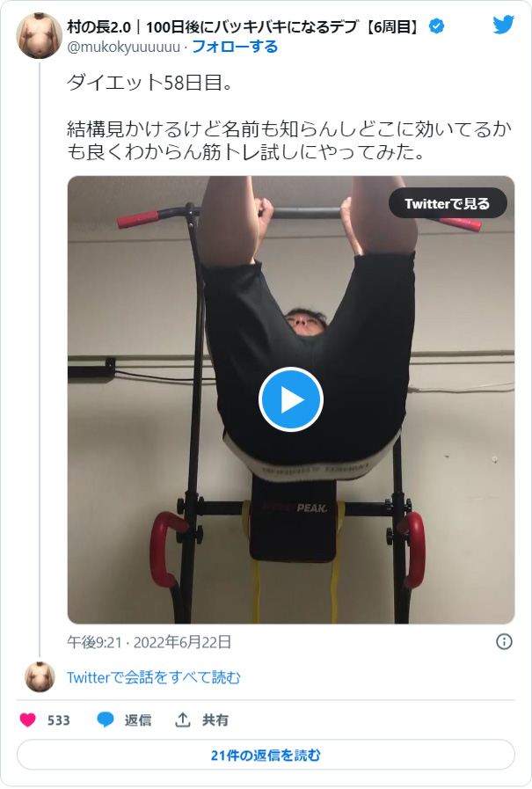This screenshot has height=789, width=532.
Task: Click the Twitter bird logo icon
Action: click(x=503, y=25)
